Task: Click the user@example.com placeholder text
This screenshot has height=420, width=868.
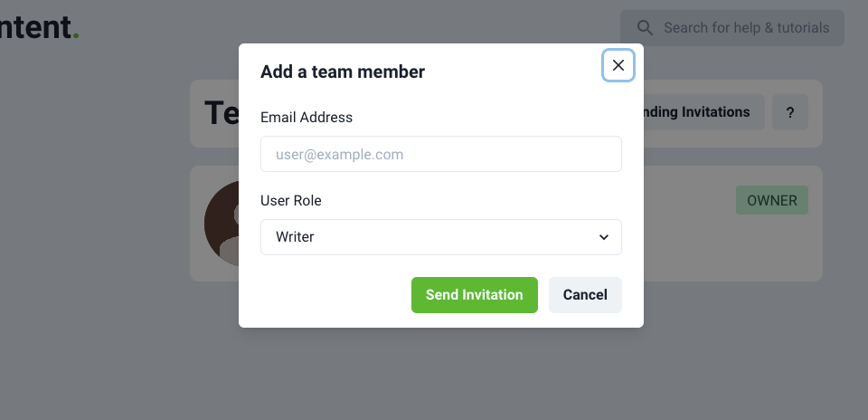Action: [x=339, y=155]
